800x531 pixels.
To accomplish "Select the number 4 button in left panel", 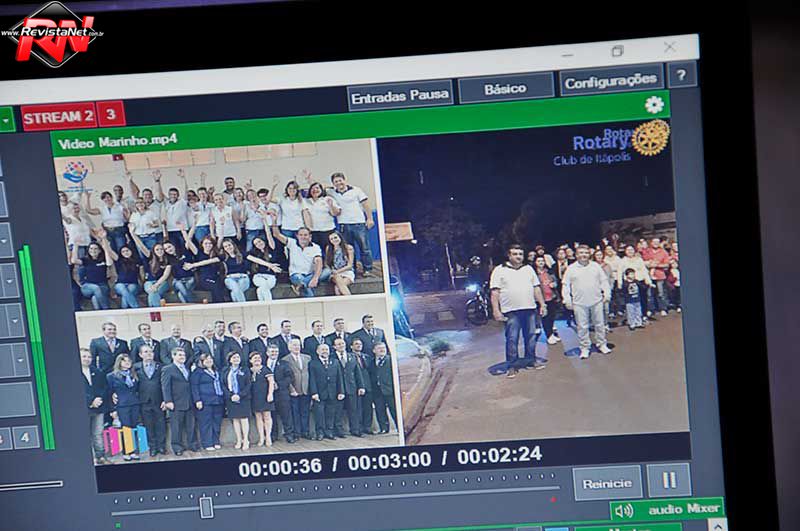I will (x=25, y=437).
